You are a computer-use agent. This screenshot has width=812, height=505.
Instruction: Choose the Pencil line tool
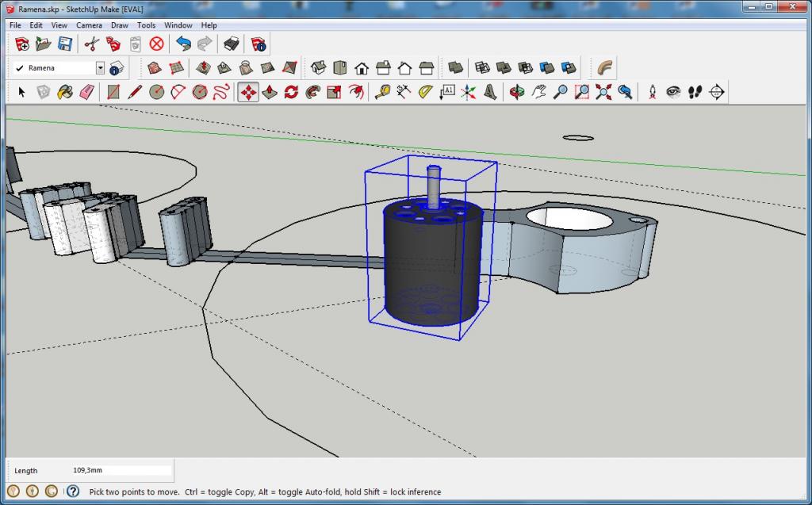click(x=135, y=92)
